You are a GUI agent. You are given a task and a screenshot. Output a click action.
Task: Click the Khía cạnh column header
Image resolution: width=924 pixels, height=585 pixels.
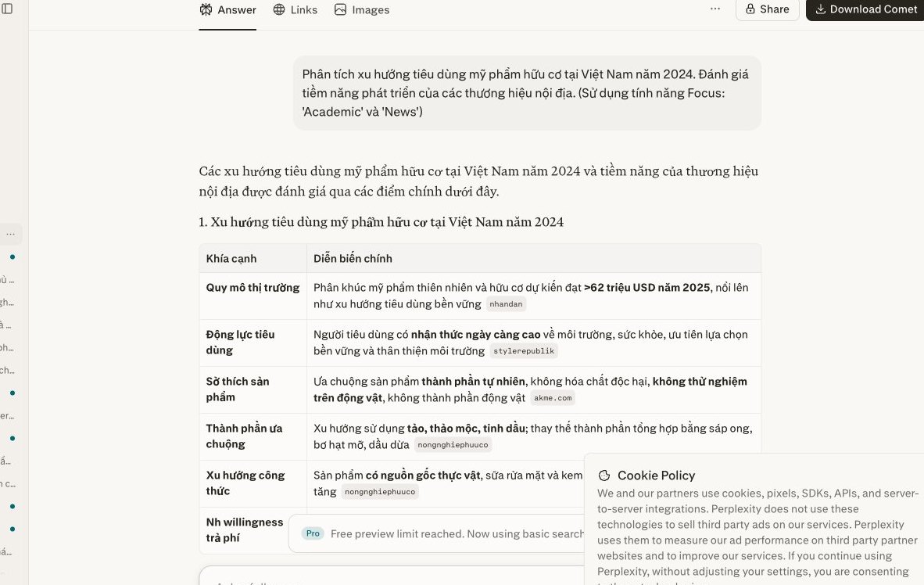click(252, 258)
